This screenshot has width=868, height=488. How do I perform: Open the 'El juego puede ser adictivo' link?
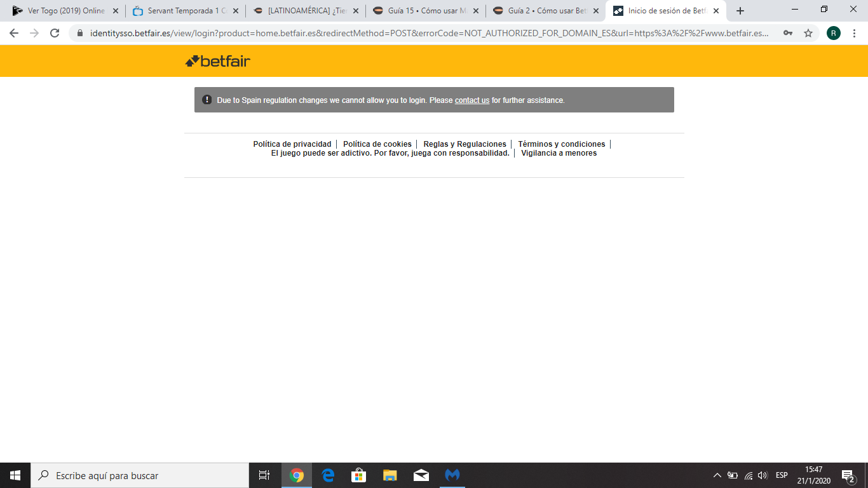pos(390,153)
